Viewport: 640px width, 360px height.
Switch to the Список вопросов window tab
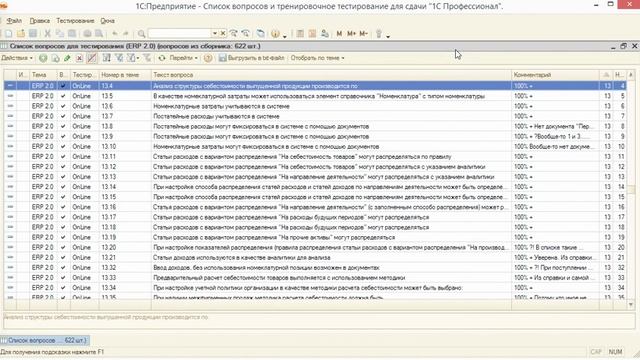tap(44, 340)
